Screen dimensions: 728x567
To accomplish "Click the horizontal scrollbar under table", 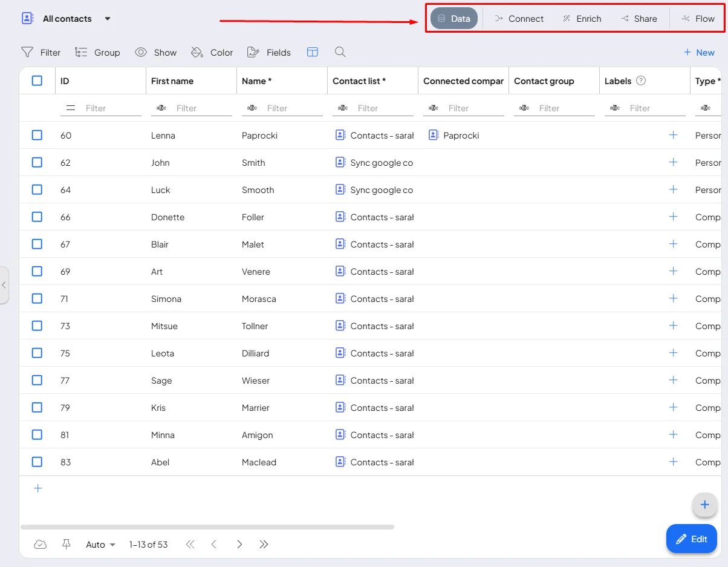I will (x=207, y=527).
